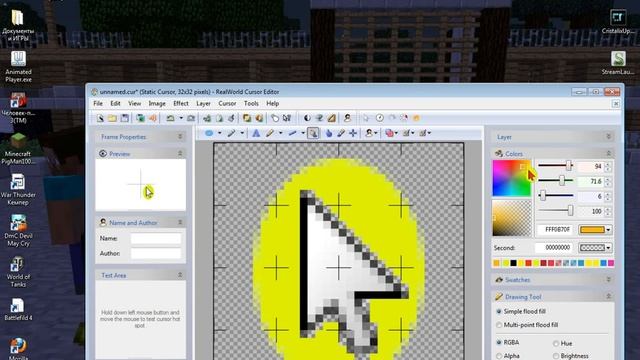
Task: Click the undo arrow icon
Action: [x=170, y=118]
